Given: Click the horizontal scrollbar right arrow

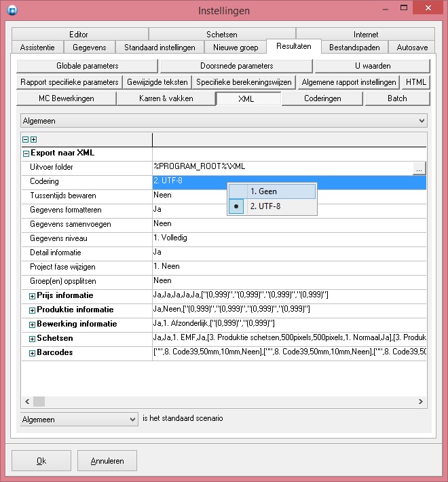Looking at the screenshot, I should click(x=421, y=401).
